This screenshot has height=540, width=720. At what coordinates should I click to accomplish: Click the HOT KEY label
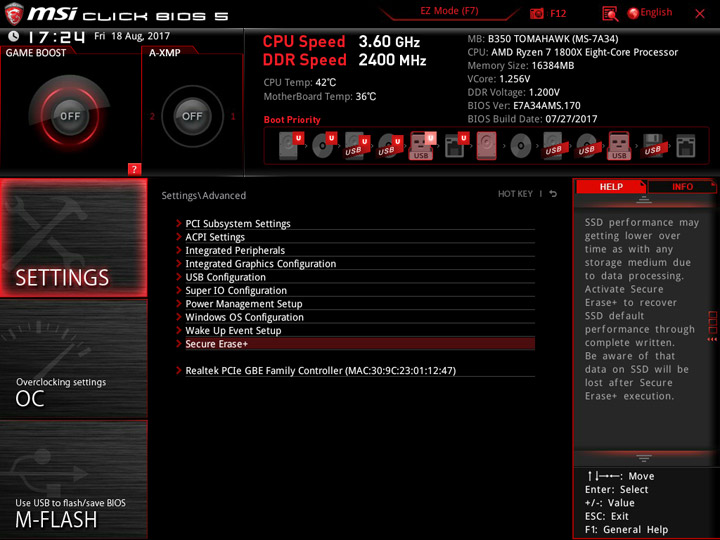(515, 194)
